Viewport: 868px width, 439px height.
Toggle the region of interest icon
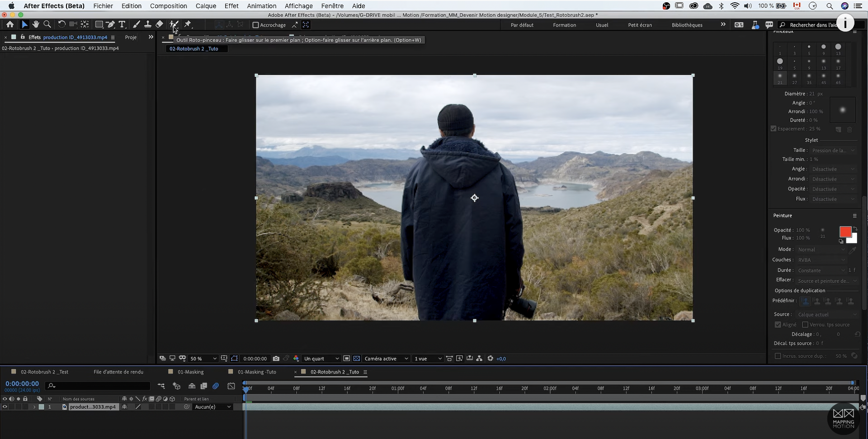[346, 359]
